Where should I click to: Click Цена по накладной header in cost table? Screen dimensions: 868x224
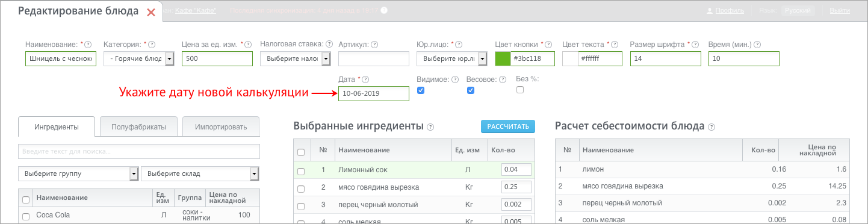pos(816,150)
